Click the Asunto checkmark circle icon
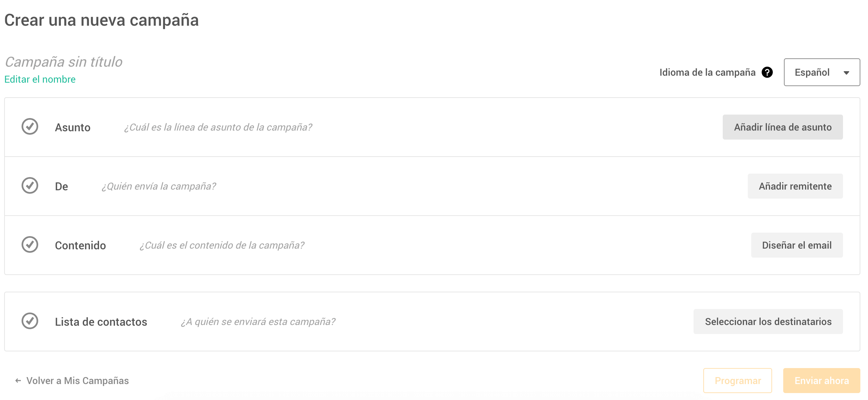This screenshot has height=400, width=868. pyautogui.click(x=30, y=127)
